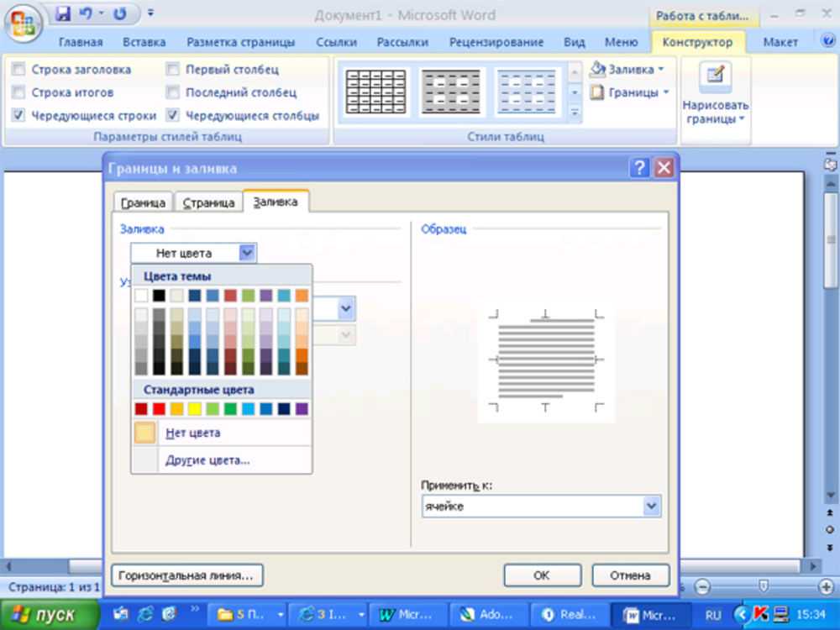Expand the Нарисовать границы group arrow
The height and width of the screenshot is (630, 840).
click(x=742, y=119)
